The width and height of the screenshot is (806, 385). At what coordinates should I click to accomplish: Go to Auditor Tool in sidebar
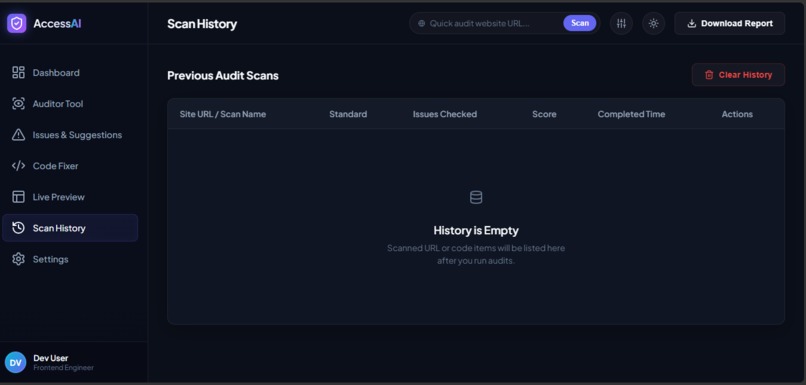click(70, 104)
